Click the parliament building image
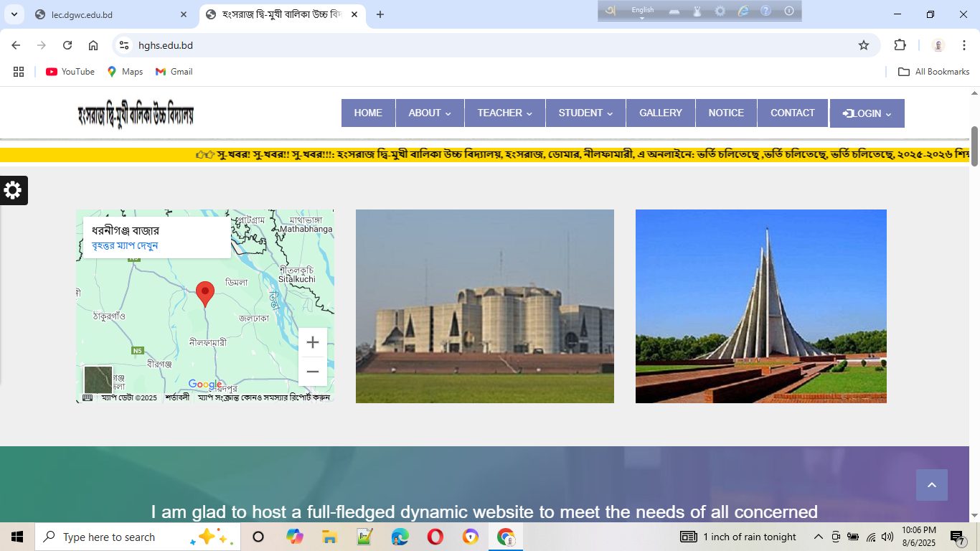Viewport: 980px width, 551px height. tap(484, 306)
